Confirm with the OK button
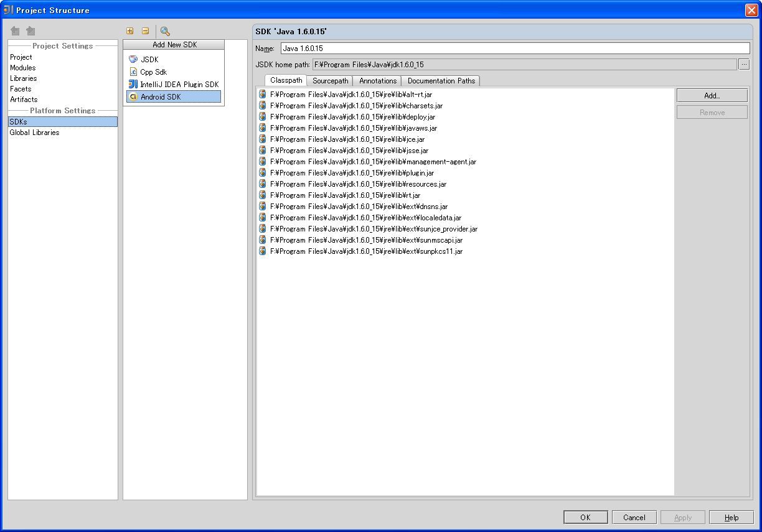This screenshot has width=762, height=532. click(585, 518)
